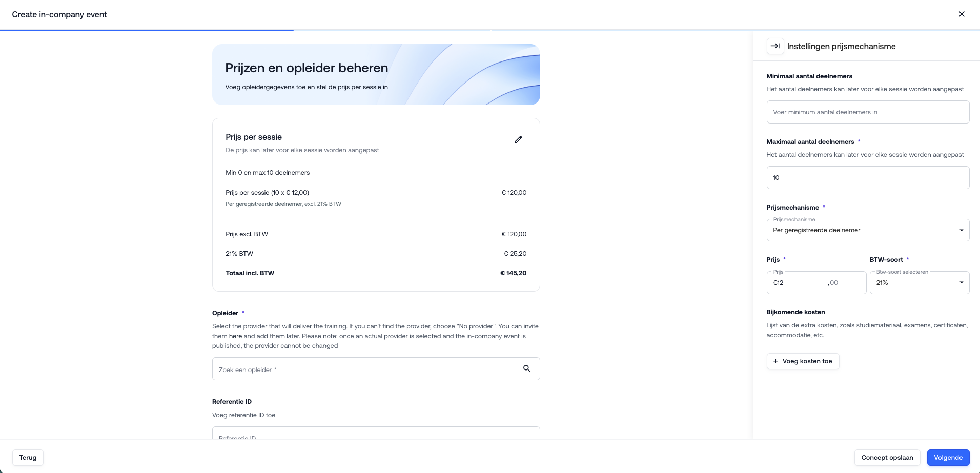This screenshot has width=980, height=473.
Task: Click the wizard progress bar at top
Action: point(490,30)
